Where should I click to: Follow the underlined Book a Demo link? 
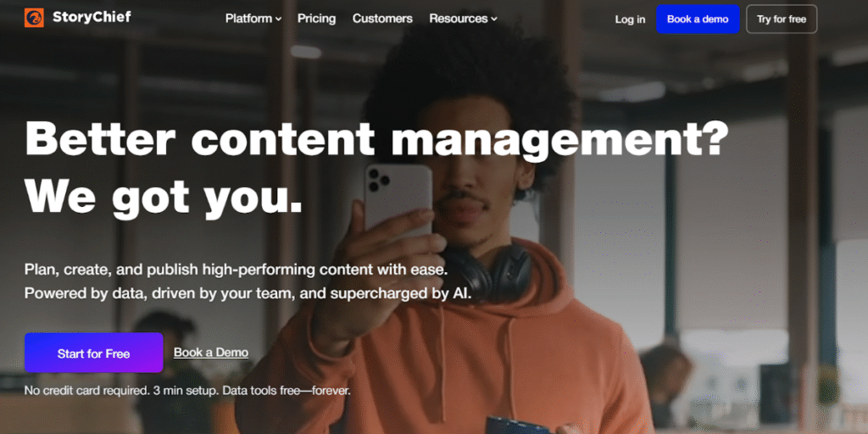coord(211,353)
